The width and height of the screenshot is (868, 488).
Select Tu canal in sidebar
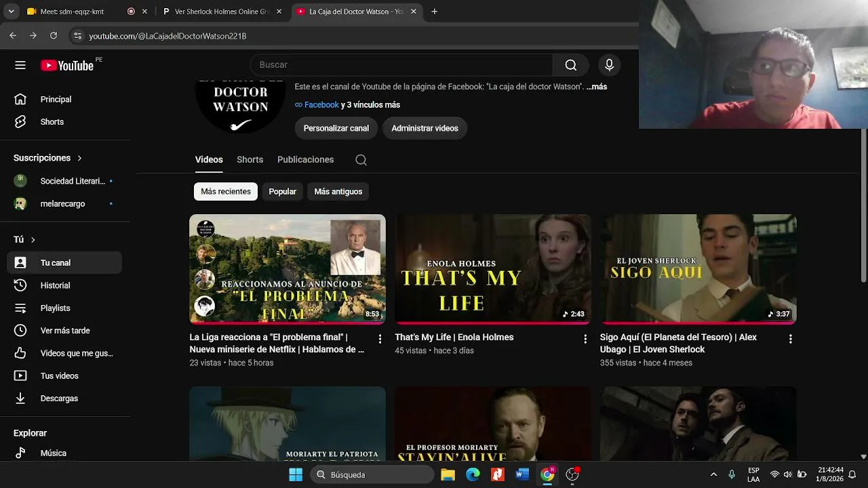[x=64, y=263]
